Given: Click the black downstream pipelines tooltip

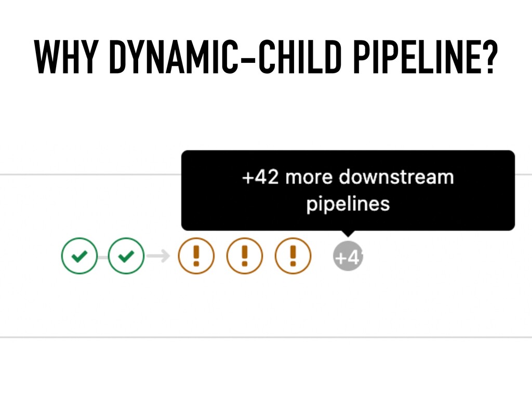Looking at the screenshot, I should (348, 190).
